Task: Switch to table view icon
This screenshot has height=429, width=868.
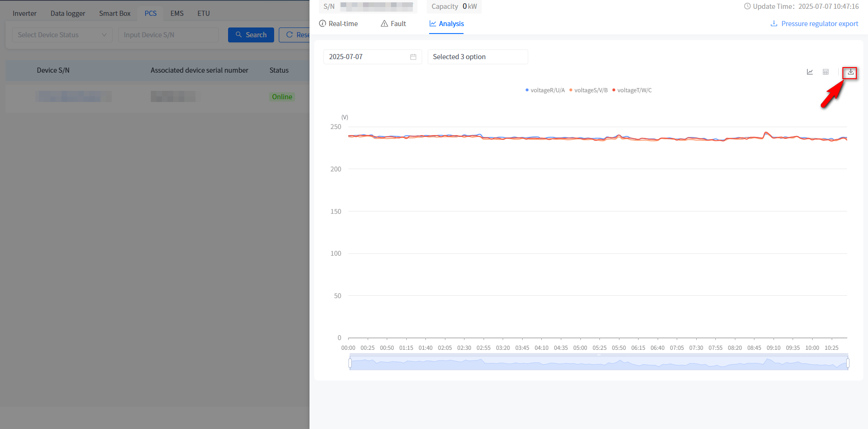Action: [x=826, y=72]
